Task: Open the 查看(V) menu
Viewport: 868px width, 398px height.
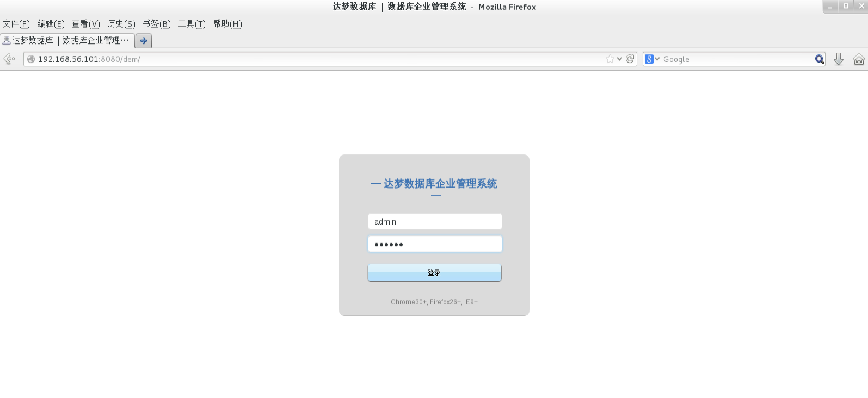Action: click(86, 24)
